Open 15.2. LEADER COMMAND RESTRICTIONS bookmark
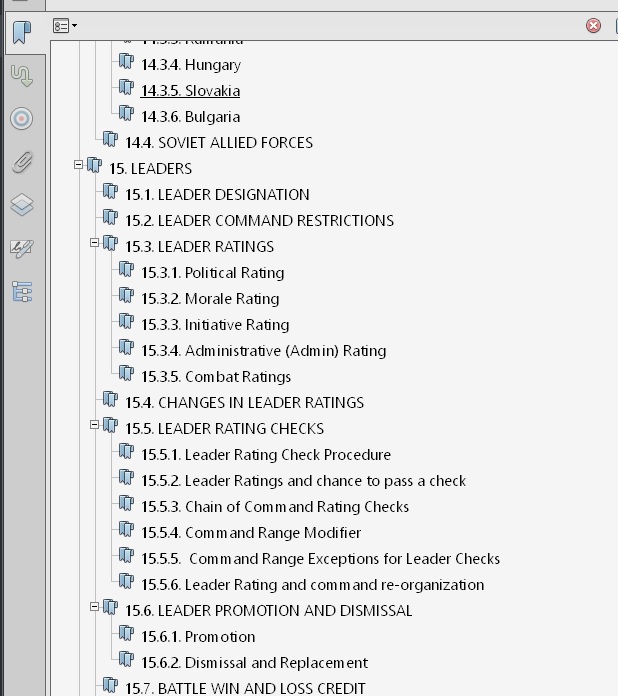Viewport: 618px width, 696px height. tap(259, 221)
